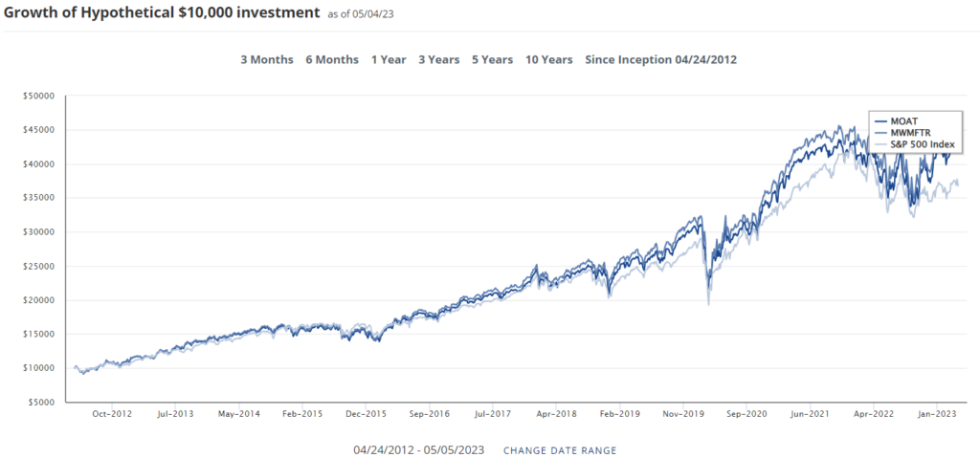The image size is (980, 458).
Task: Click the $5000 y-axis label
Action: pos(44,402)
